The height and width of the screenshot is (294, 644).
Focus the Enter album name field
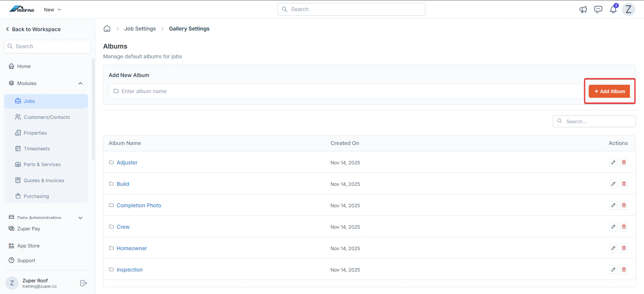click(x=346, y=91)
